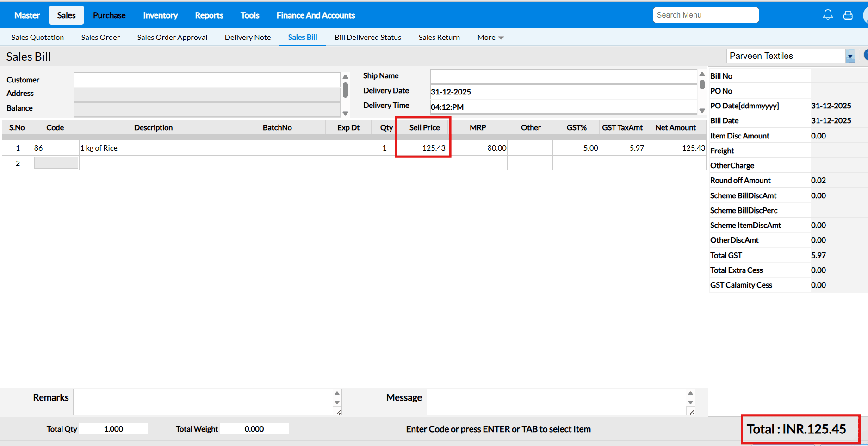868x446 pixels.
Task: Click the notification bell icon
Action: point(828,15)
